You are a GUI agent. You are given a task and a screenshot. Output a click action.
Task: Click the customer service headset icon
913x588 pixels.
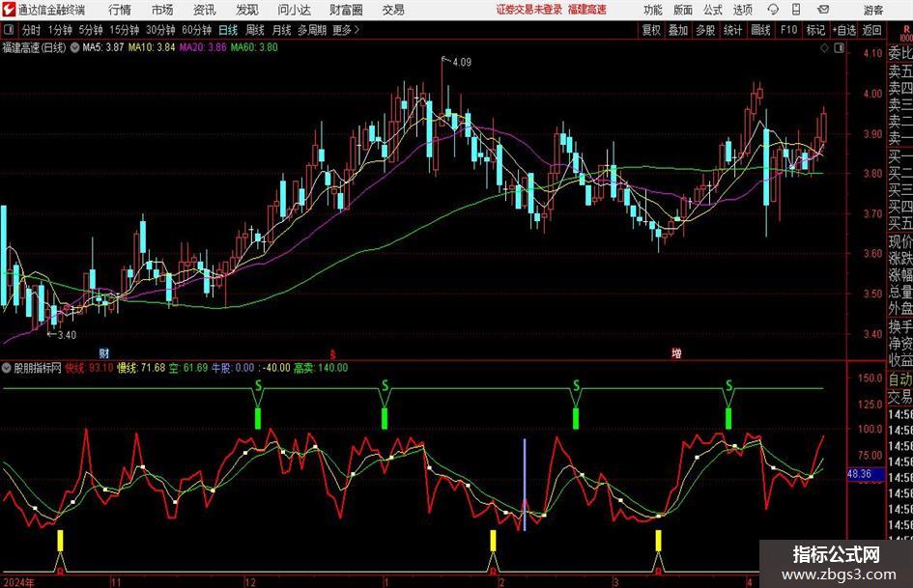click(x=773, y=10)
